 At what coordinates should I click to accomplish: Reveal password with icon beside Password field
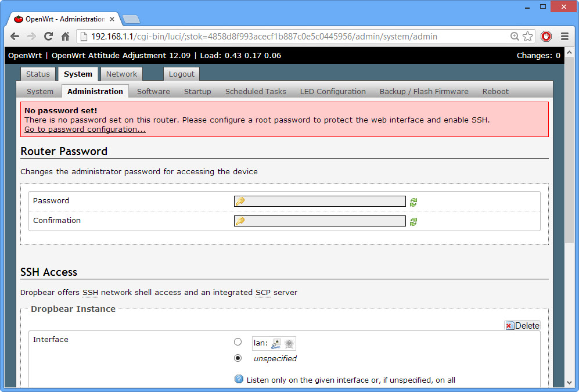coord(413,202)
